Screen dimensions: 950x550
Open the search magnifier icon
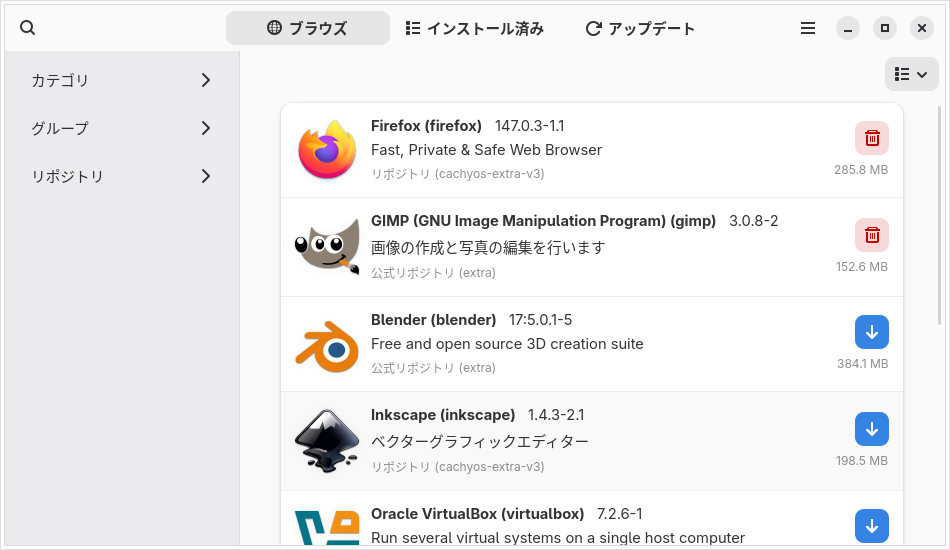tap(27, 28)
